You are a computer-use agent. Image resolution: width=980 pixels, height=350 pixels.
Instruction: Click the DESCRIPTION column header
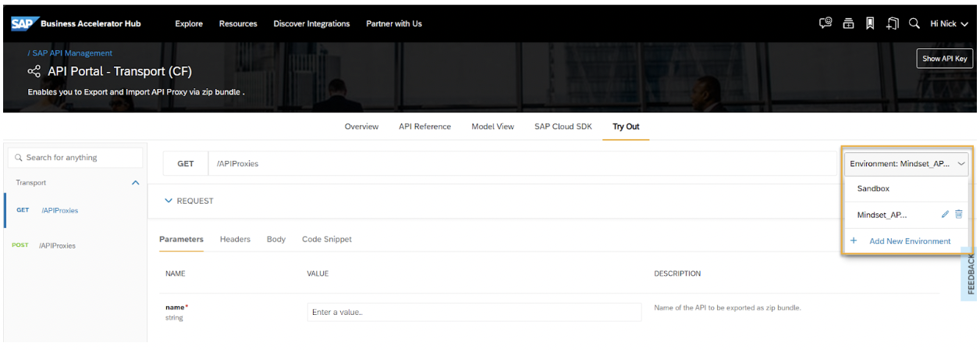(x=677, y=273)
